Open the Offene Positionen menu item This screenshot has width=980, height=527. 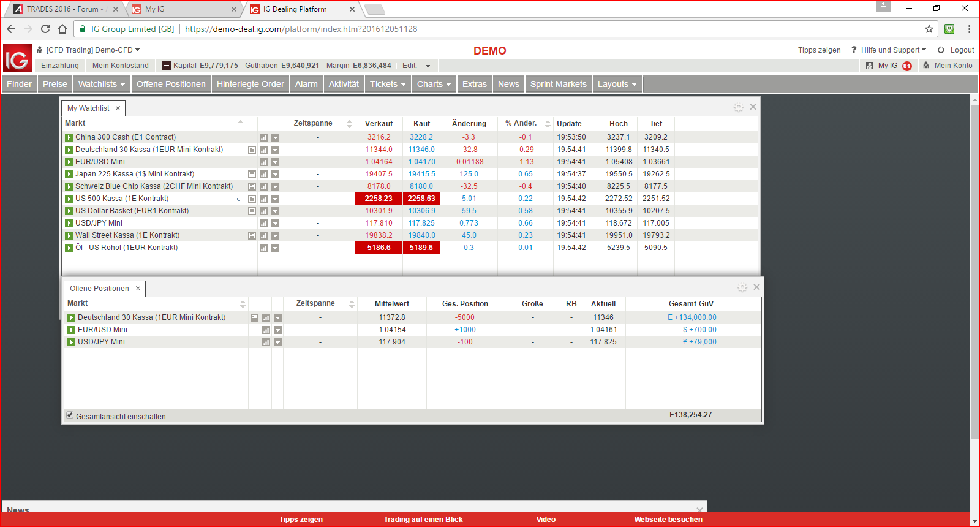coord(171,84)
